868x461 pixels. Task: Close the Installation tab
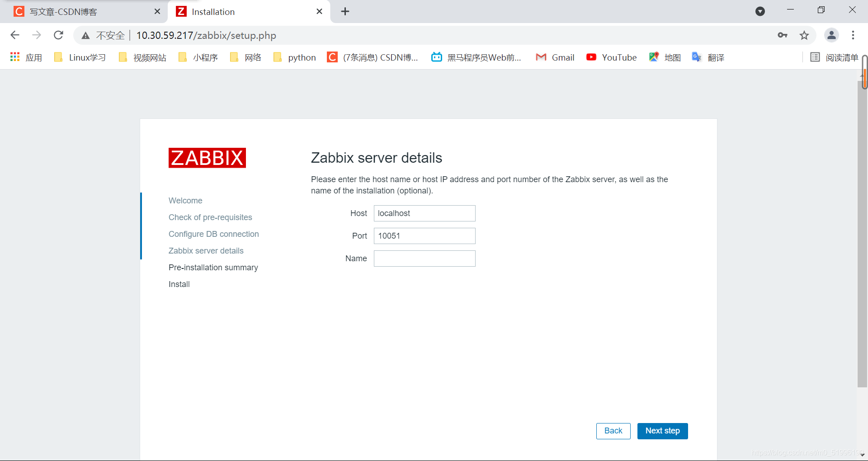click(319, 12)
